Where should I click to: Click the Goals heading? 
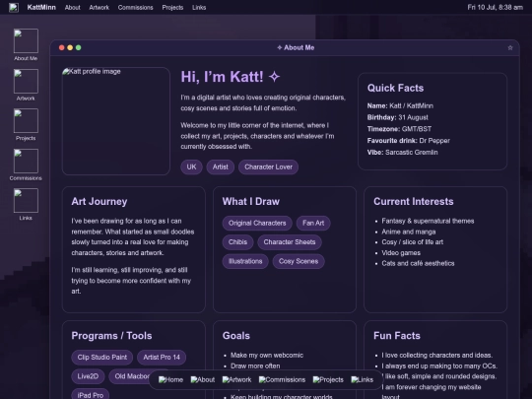pos(235,336)
